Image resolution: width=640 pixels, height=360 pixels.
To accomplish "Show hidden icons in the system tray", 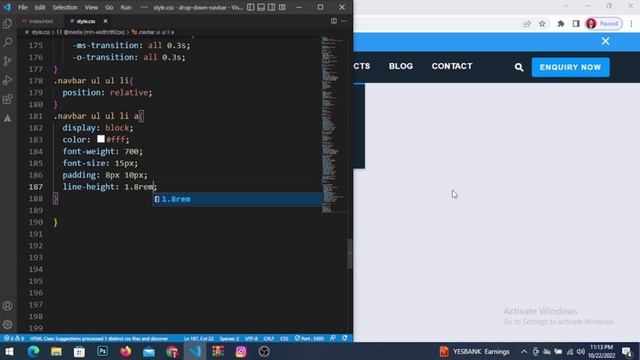I will click(524, 351).
